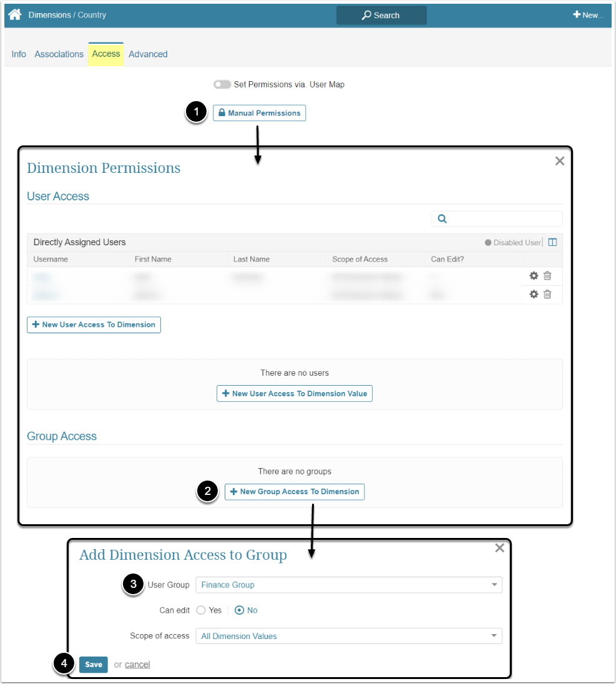The height and width of the screenshot is (684, 616).
Task: Click the user search input field
Action: pos(503,218)
